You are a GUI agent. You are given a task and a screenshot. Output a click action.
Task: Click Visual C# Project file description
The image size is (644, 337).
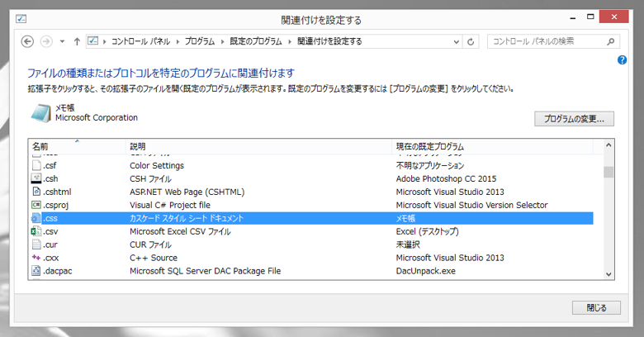tap(170, 205)
